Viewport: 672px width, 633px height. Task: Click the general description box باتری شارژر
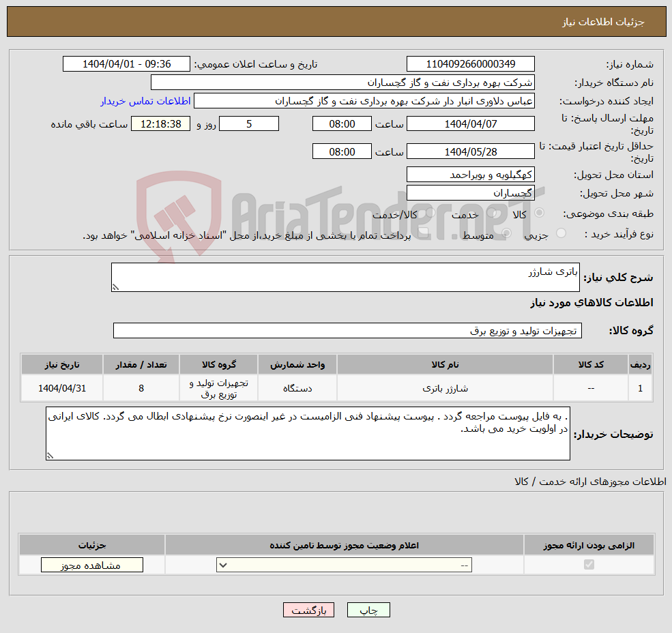(345, 278)
